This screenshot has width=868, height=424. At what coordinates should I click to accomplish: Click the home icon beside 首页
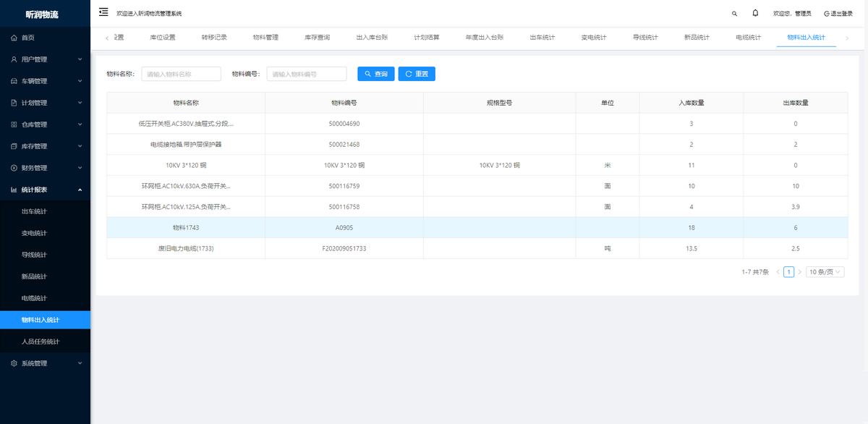pyautogui.click(x=14, y=38)
